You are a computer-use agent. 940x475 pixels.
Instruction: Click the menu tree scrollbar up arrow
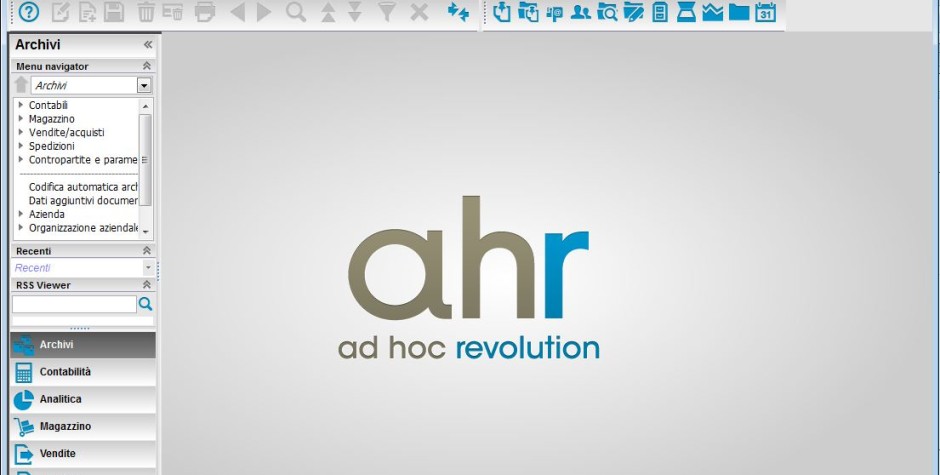coord(145,106)
